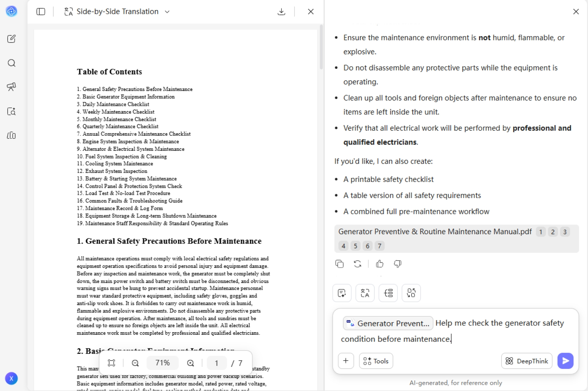This screenshot has height=391, width=588.
Task: Click the summarize document quick action icon
Action: (x=342, y=293)
